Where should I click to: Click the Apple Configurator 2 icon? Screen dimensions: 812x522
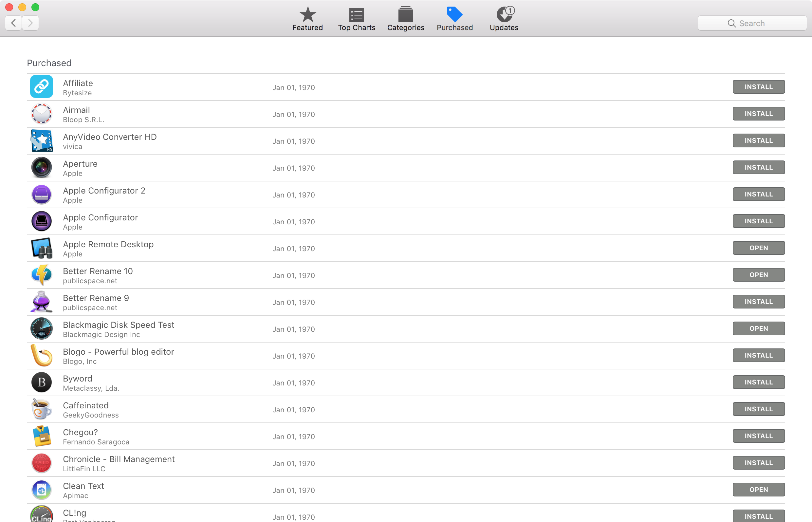(x=41, y=194)
